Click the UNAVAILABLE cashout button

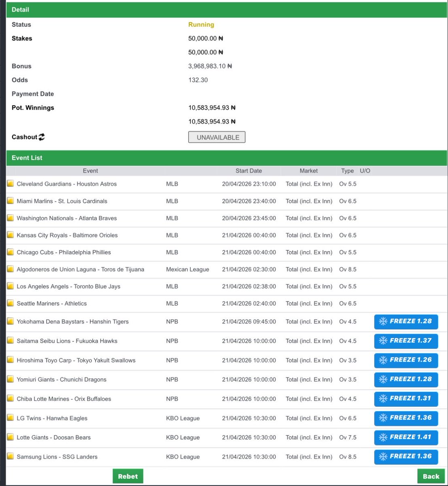tap(217, 137)
